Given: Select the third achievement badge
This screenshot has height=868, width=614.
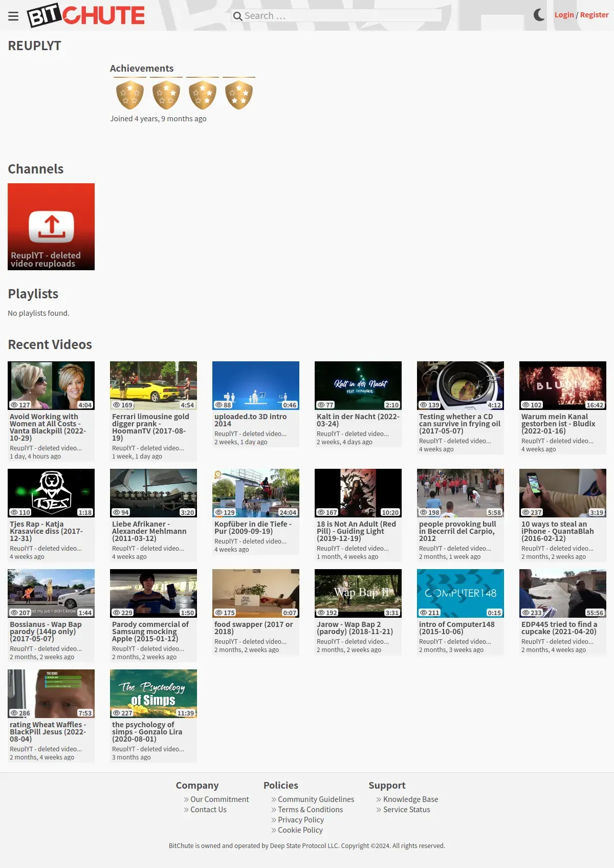Looking at the screenshot, I should point(203,95).
